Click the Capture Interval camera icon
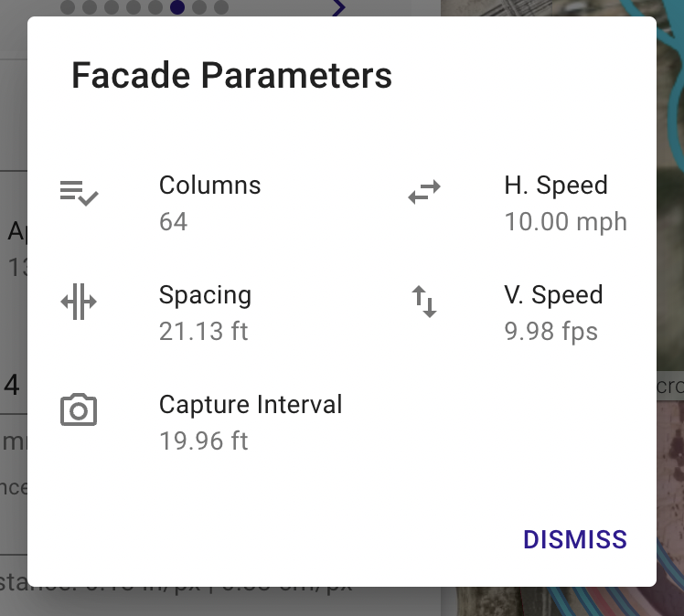 point(79,409)
